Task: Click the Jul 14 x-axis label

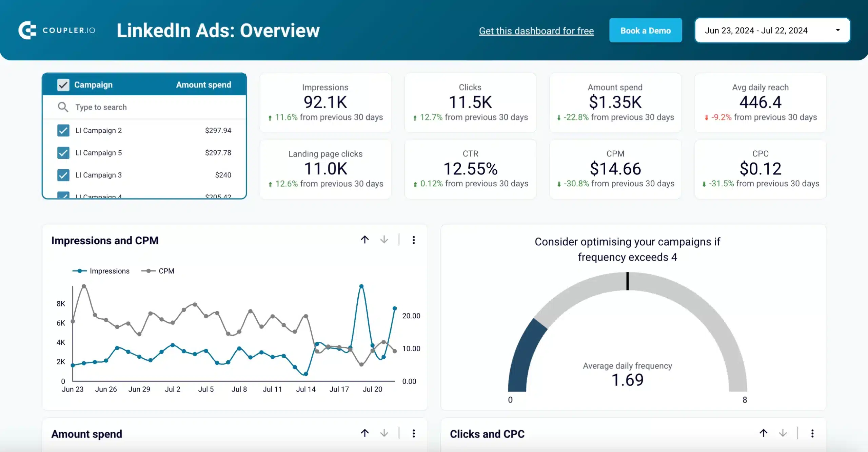Action: pyautogui.click(x=305, y=389)
